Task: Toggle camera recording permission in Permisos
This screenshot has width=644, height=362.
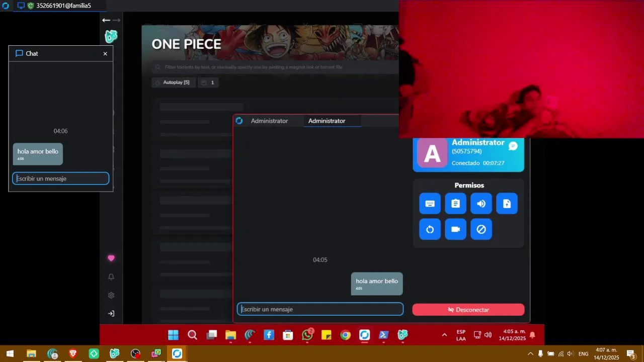Action: (x=455, y=229)
